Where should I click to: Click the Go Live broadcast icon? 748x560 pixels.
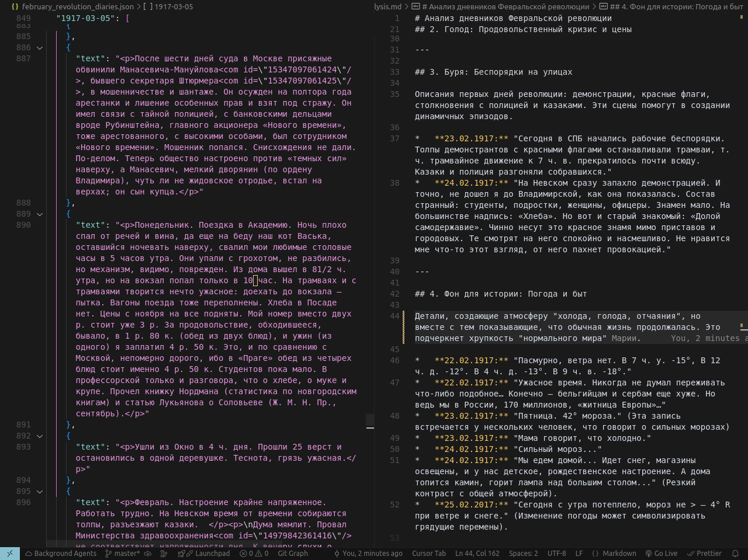click(649, 554)
